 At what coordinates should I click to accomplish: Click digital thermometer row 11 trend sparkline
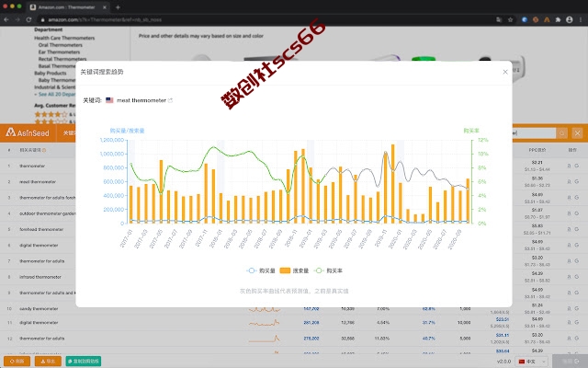tap(265, 323)
